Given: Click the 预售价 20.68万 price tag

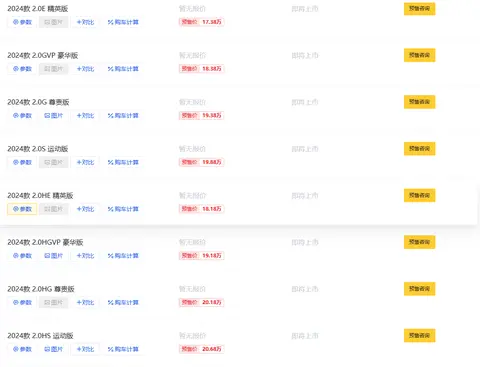Looking at the screenshot, I should click(x=201, y=349).
